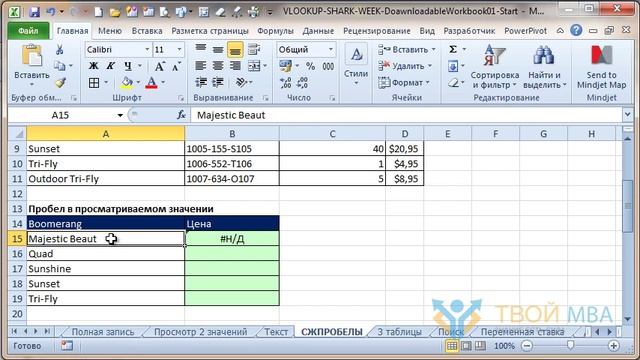
Task: Click decrease decimal places icon
Action: (x=302, y=83)
